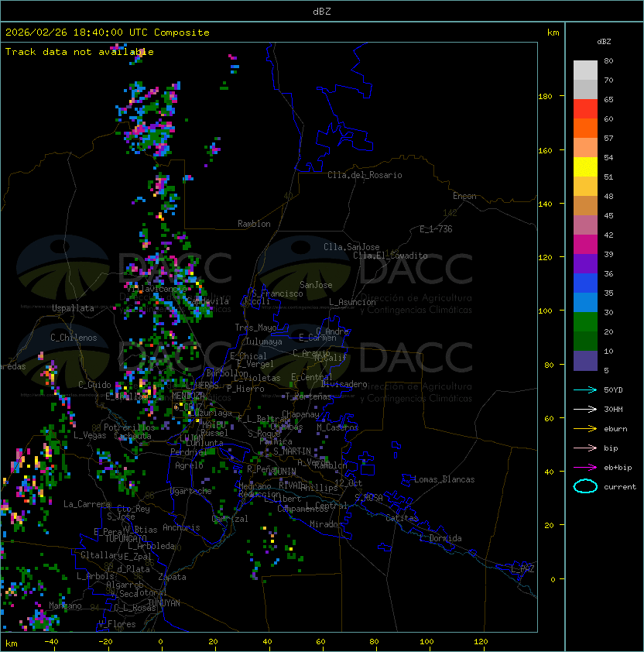Screen dimensions: 644x652
Task: Click the MENDOZA city label
Action: pos(188,396)
